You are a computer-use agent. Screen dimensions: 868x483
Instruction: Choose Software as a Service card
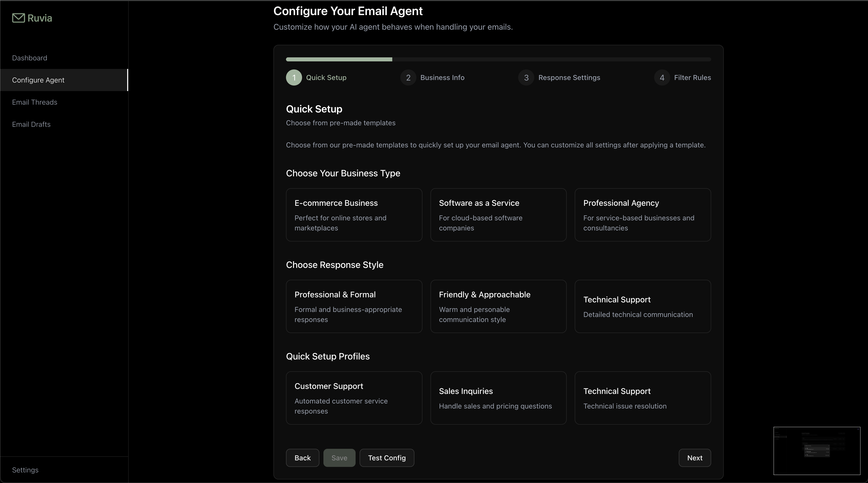(x=498, y=215)
